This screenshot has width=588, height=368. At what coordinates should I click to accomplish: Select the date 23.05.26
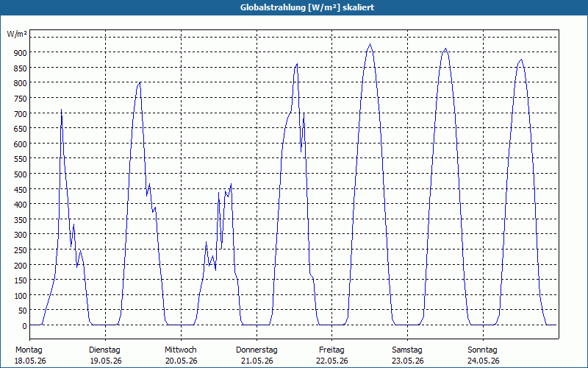(x=408, y=361)
